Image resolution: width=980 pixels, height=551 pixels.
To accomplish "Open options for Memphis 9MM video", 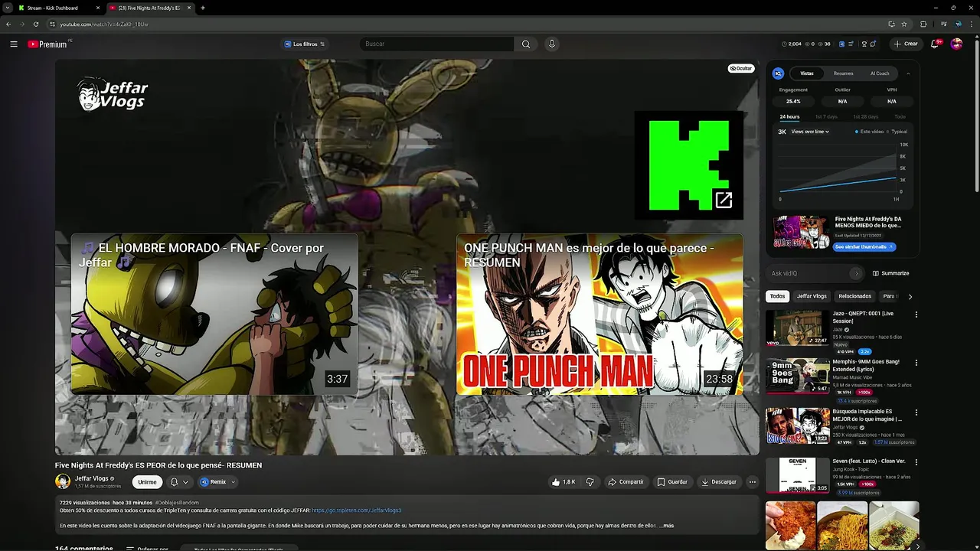I will 916,363.
